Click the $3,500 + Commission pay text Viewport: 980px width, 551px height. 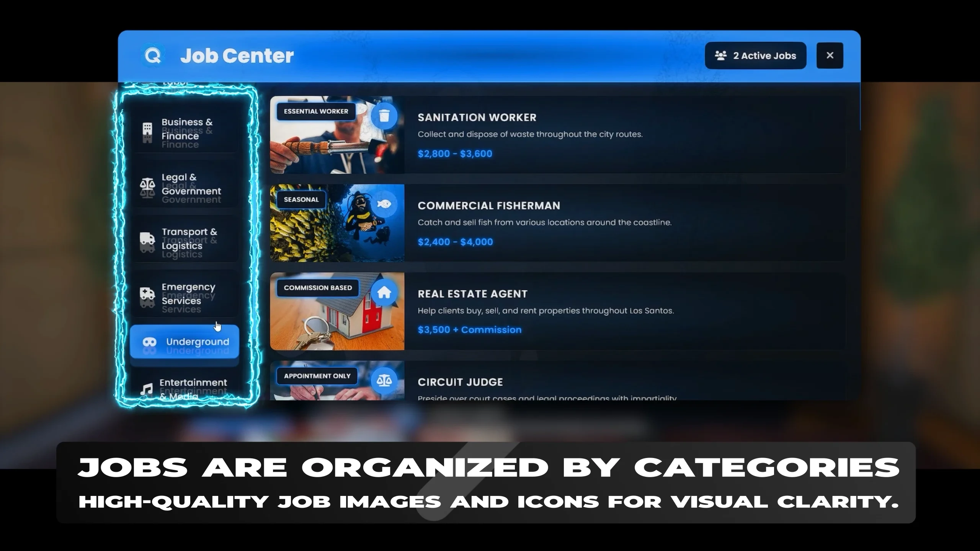tap(469, 330)
